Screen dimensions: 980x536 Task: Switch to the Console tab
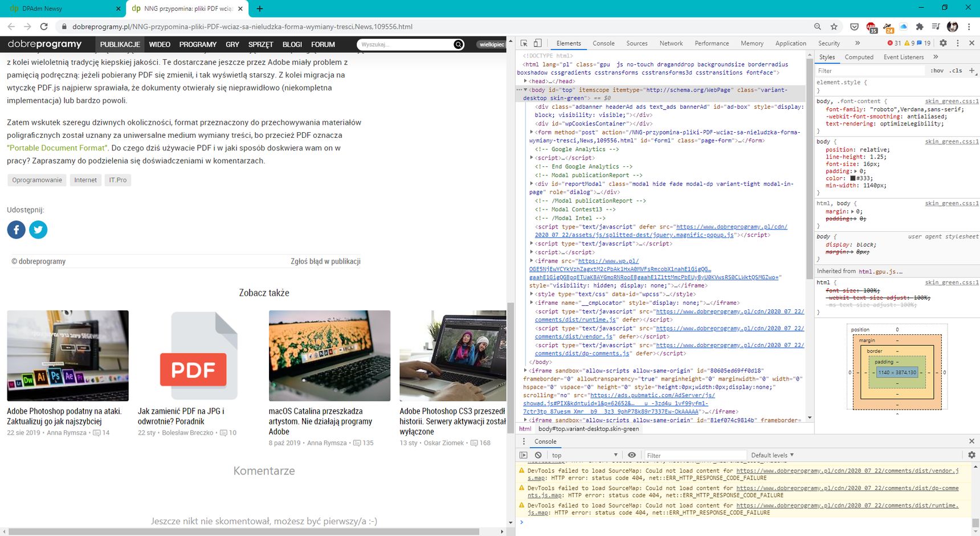pos(603,43)
